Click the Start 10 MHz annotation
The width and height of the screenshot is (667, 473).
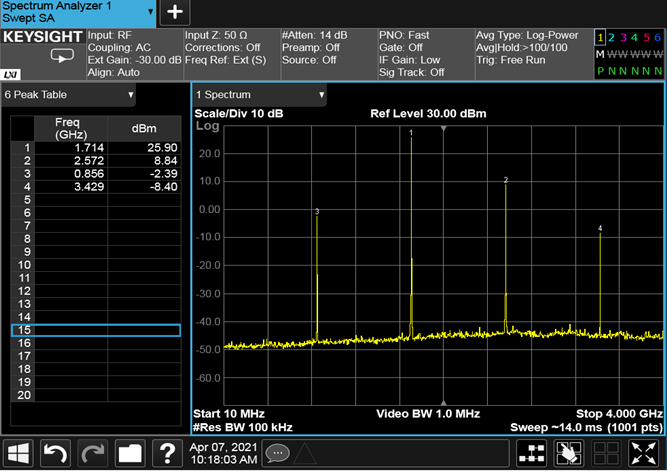229,414
